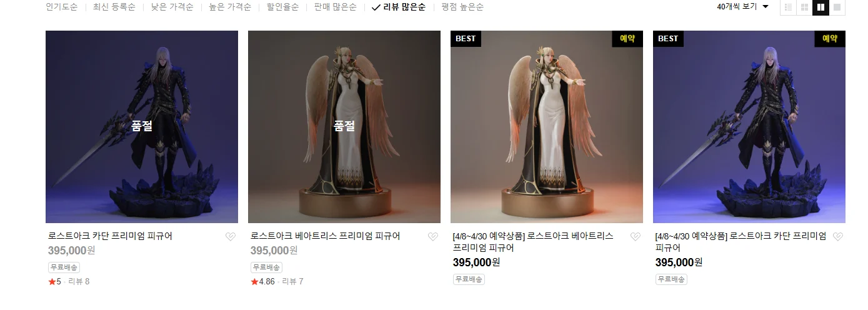The width and height of the screenshot is (868, 310).
Task: Sort by 할인율순
Action: point(282,7)
